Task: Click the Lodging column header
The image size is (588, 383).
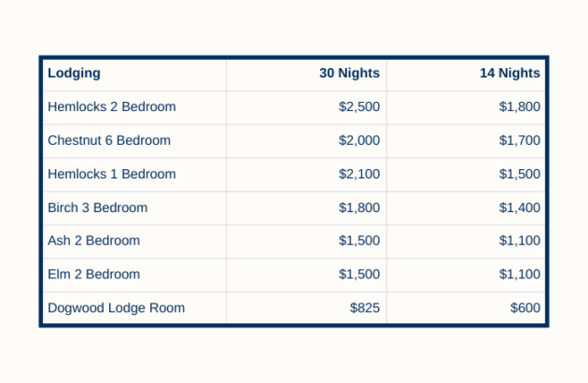Action: pos(75,73)
